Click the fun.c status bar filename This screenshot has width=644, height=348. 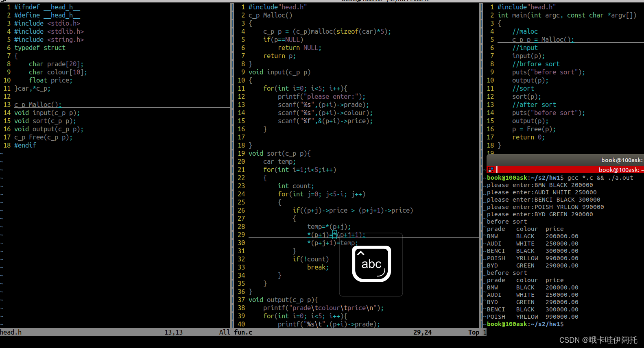[x=243, y=332]
